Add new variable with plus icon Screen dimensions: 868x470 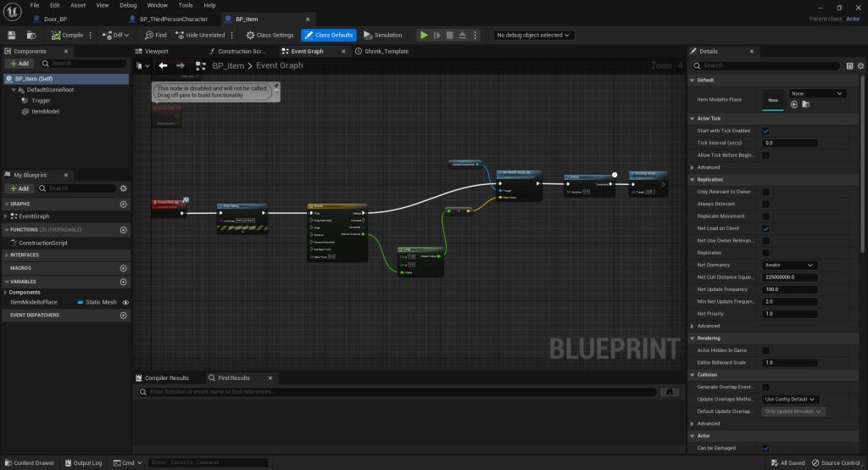(124, 282)
